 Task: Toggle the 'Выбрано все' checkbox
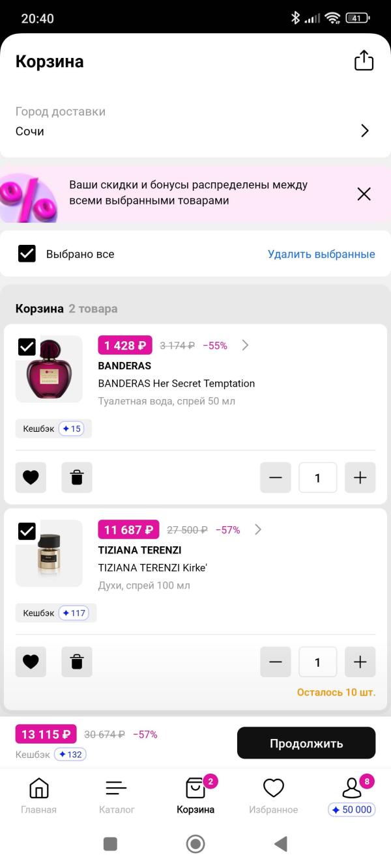coord(27,253)
